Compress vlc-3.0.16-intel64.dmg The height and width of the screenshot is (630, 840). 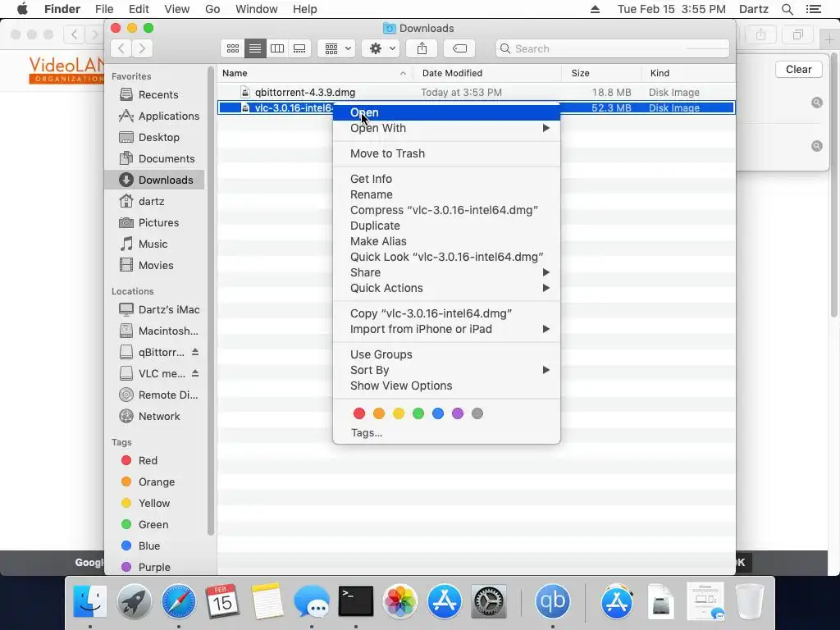pyautogui.click(x=446, y=210)
